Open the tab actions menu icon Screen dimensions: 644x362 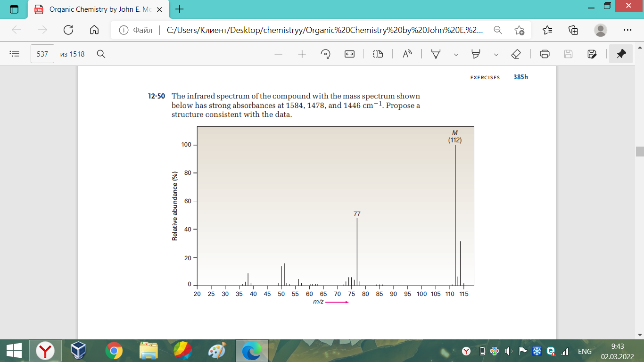pyautogui.click(x=14, y=9)
